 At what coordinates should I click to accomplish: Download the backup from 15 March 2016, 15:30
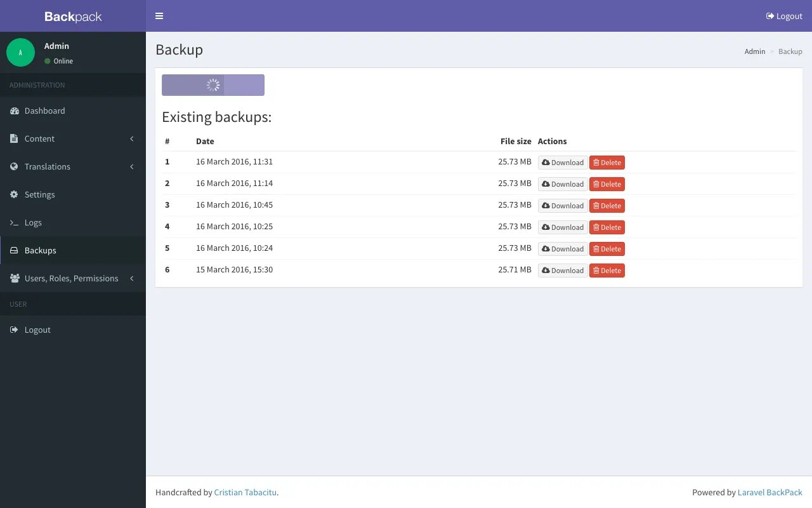coord(562,270)
